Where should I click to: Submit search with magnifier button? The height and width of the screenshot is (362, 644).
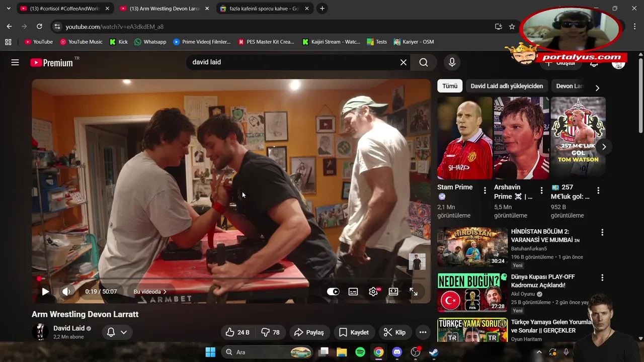click(x=424, y=62)
